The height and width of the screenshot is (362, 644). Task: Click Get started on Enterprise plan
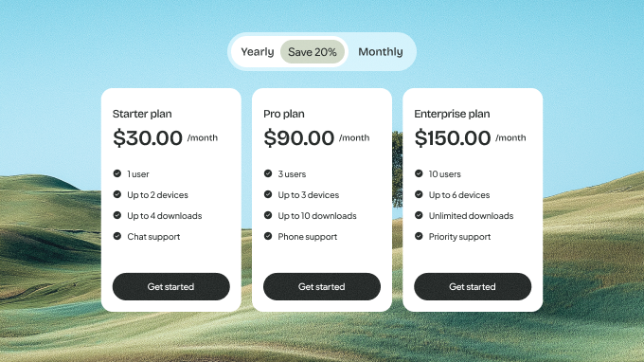[x=473, y=286]
